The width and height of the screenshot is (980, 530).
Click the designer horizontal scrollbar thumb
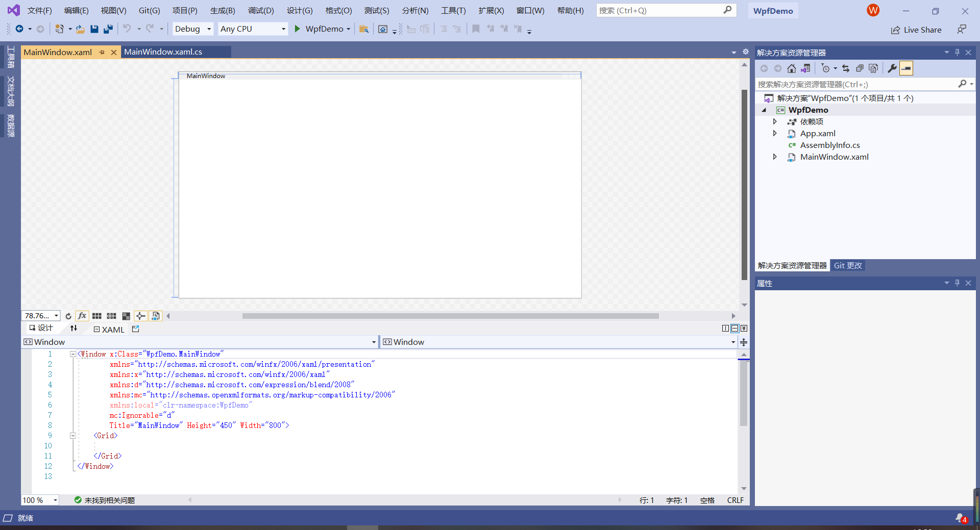click(450, 316)
